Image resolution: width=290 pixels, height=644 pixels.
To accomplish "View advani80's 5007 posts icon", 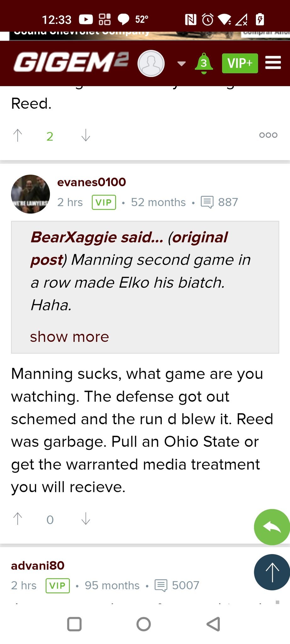I will [161, 586].
